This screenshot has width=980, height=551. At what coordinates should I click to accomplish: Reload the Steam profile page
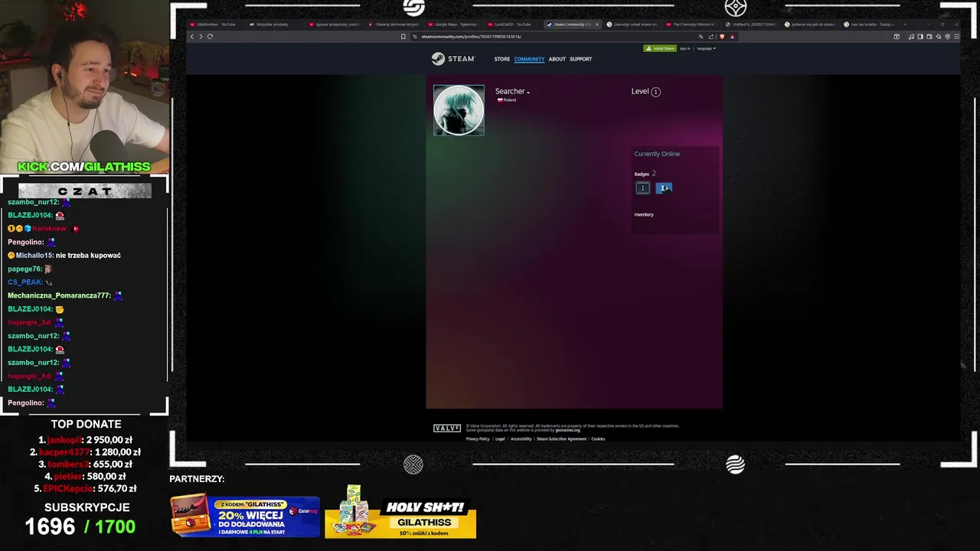210,37
